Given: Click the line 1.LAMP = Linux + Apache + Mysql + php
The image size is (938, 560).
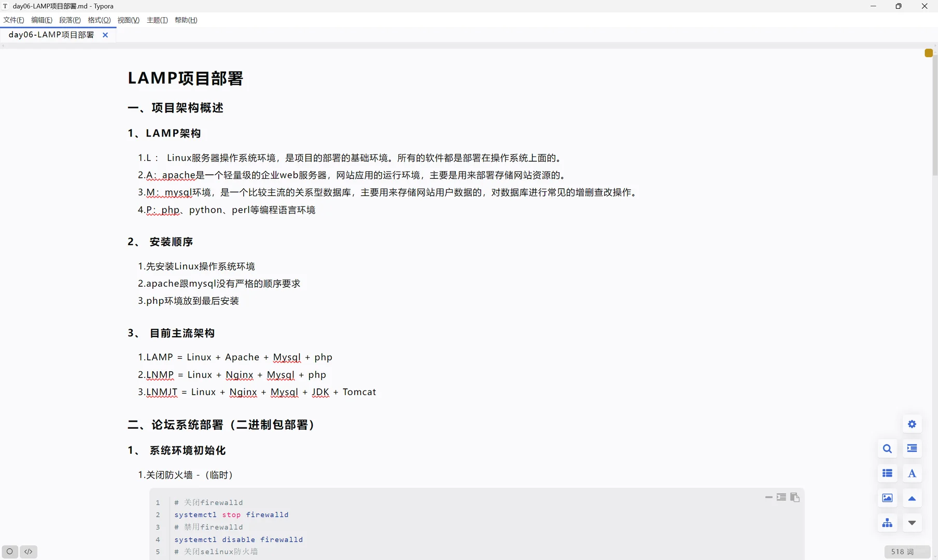Looking at the screenshot, I should pos(235,357).
